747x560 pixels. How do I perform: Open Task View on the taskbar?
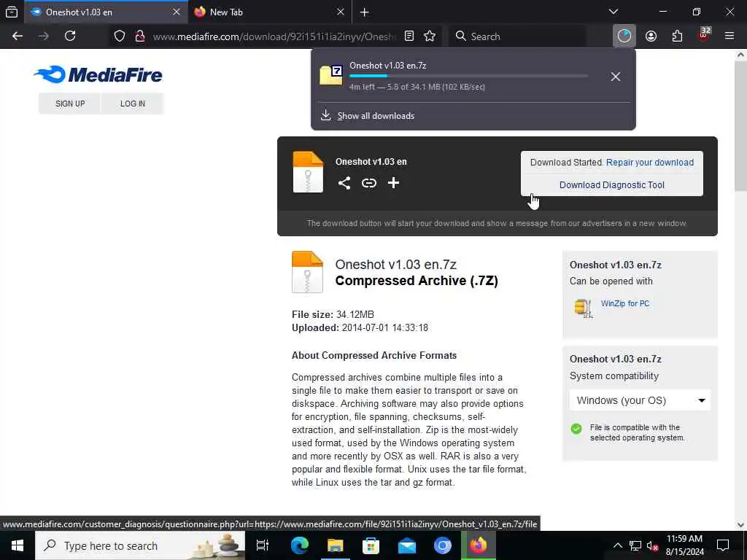263,545
